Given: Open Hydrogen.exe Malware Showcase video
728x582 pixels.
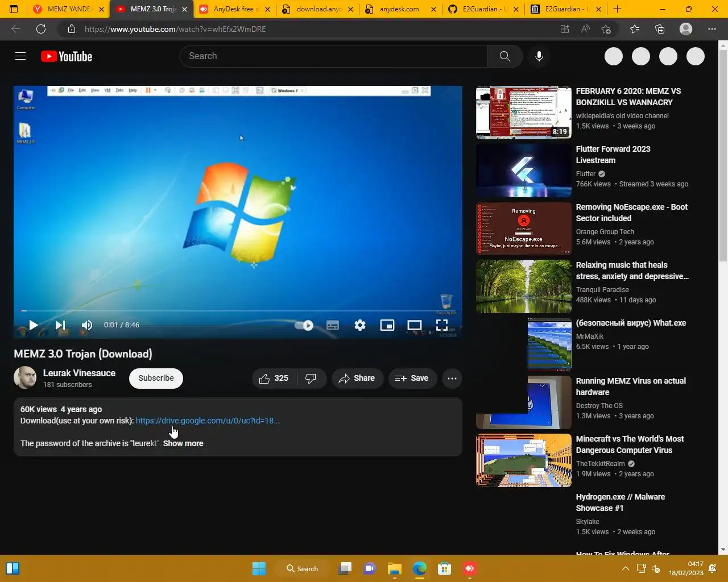Looking at the screenshot, I should coord(621,502).
